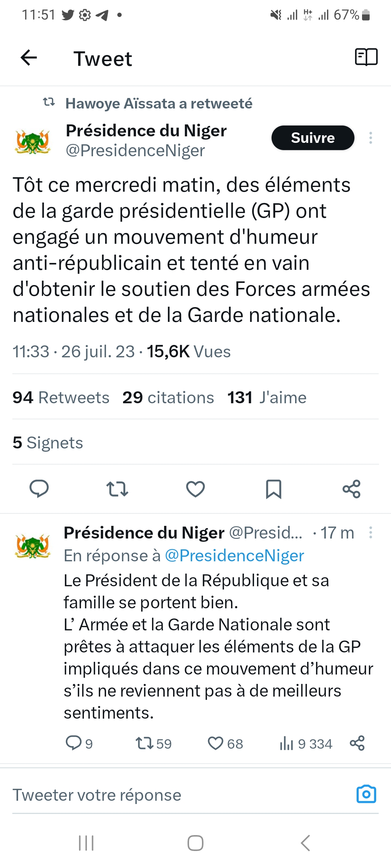Like the main tweet with the heart icon
Viewport: 391px width, 868px height.
[x=195, y=490]
